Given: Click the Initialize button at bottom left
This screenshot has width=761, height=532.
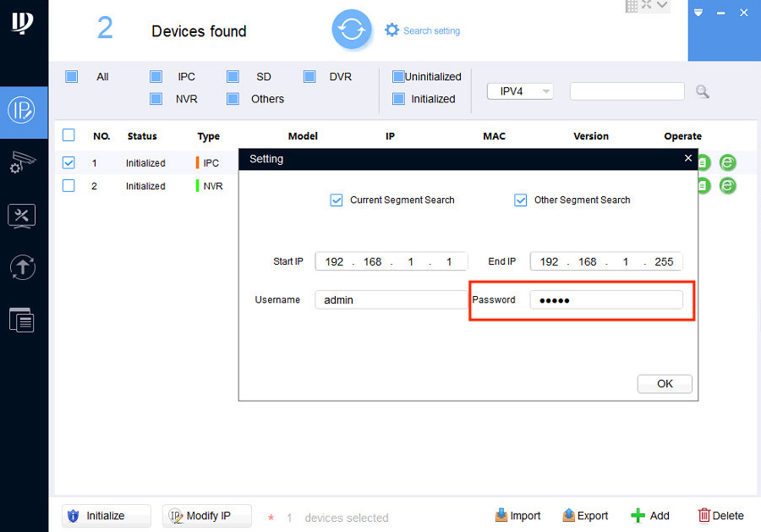Looking at the screenshot, I should click(x=106, y=515).
